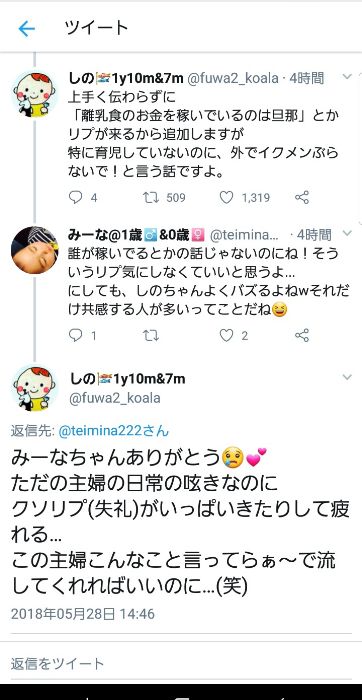Viewport: 362px width, 700px height.
Task: Share the second tweet, the one by みーな
Action: (x=302, y=335)
